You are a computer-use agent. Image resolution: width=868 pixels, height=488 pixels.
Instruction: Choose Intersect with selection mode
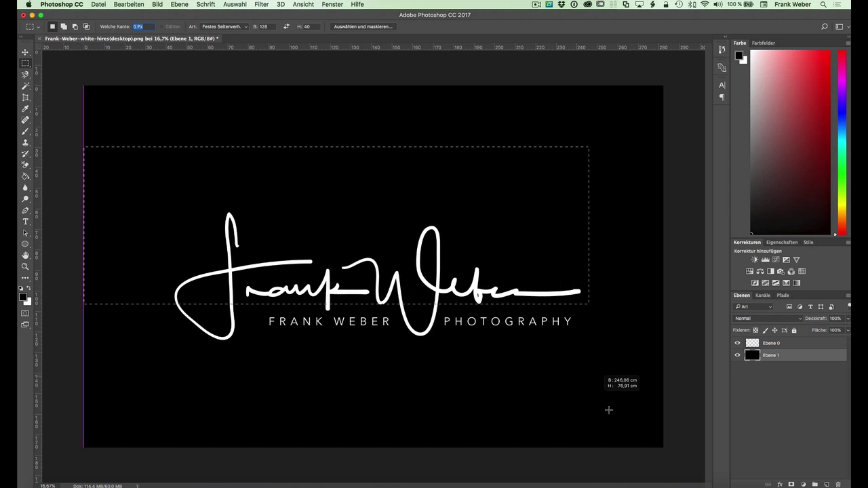click(x=86, y=26)
